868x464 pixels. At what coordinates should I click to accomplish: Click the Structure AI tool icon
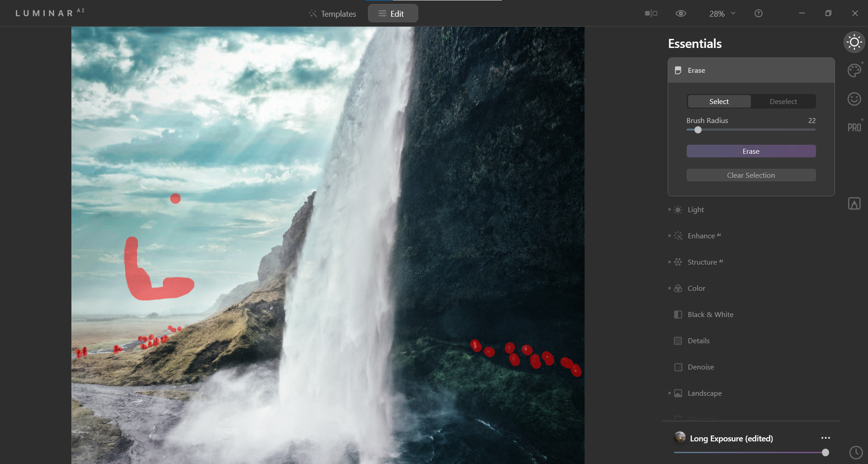point(678,262)
